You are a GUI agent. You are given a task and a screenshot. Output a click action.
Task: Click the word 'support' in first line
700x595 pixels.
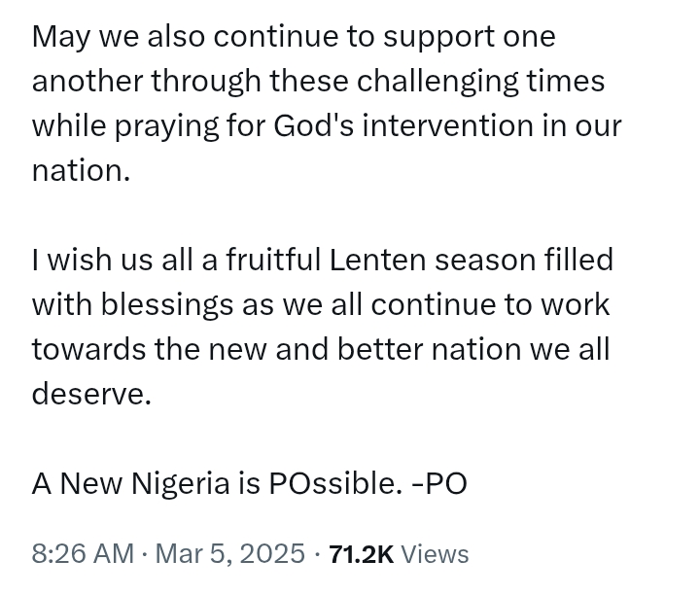pos(438,37)
